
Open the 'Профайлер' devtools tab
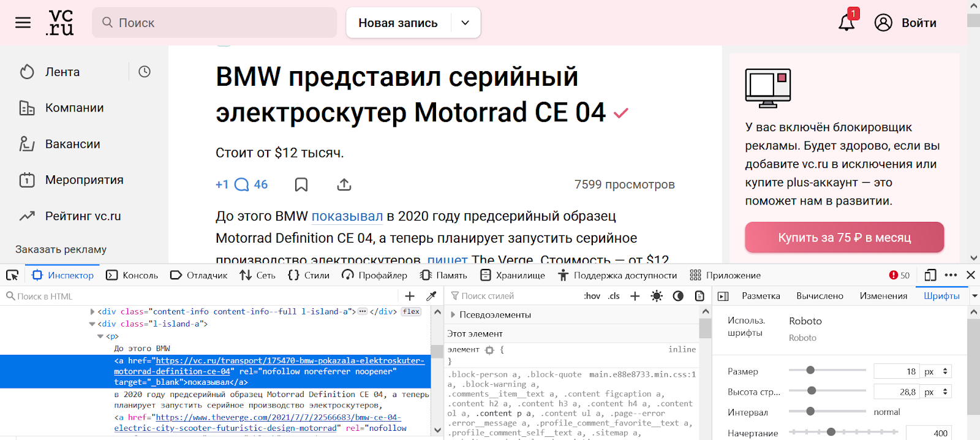click(375, 275)
